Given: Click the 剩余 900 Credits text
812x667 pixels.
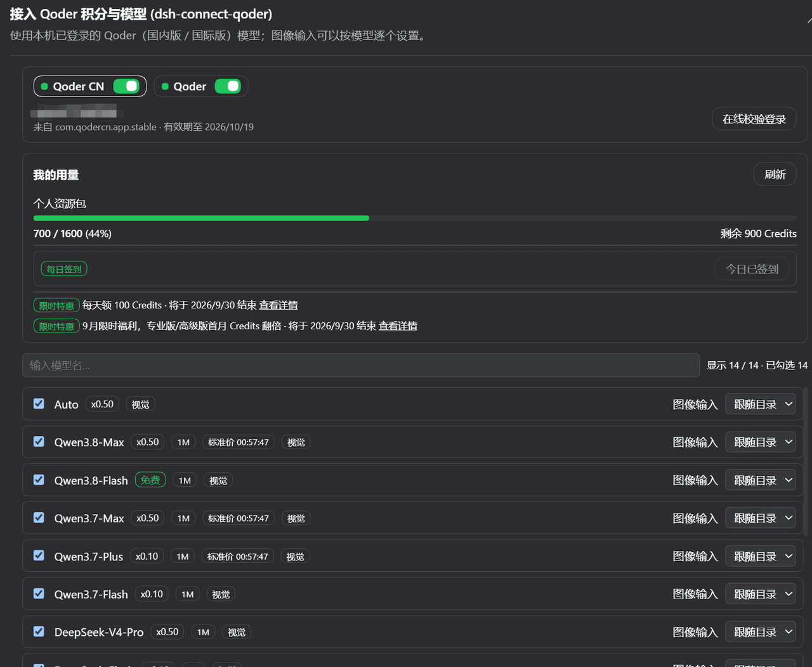Looking at the screenshot, I should (759, 234).
